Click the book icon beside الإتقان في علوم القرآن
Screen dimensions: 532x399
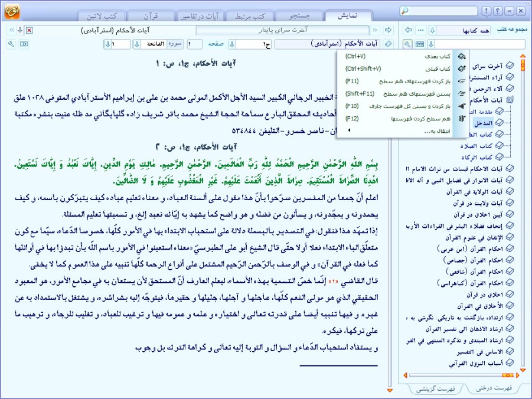click(510, 237)
